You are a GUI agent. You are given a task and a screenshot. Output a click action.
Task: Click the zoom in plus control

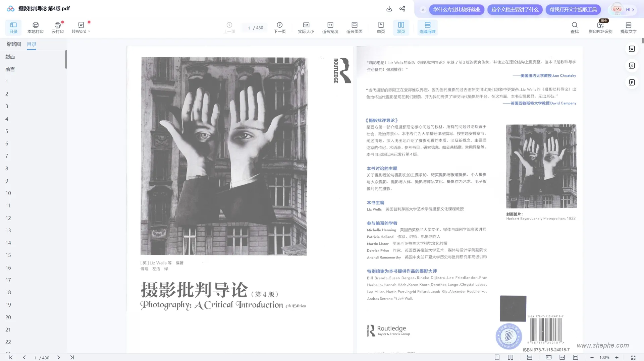click(x=617, y=357)
